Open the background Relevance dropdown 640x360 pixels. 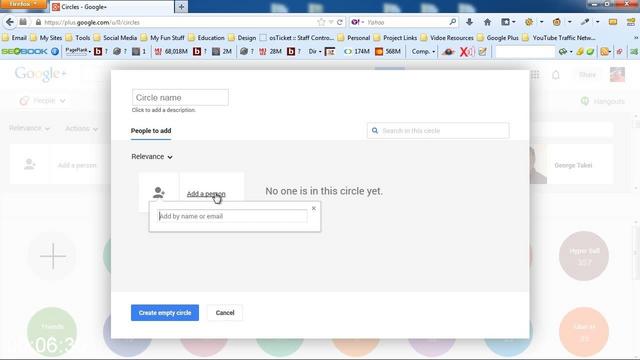29,129
